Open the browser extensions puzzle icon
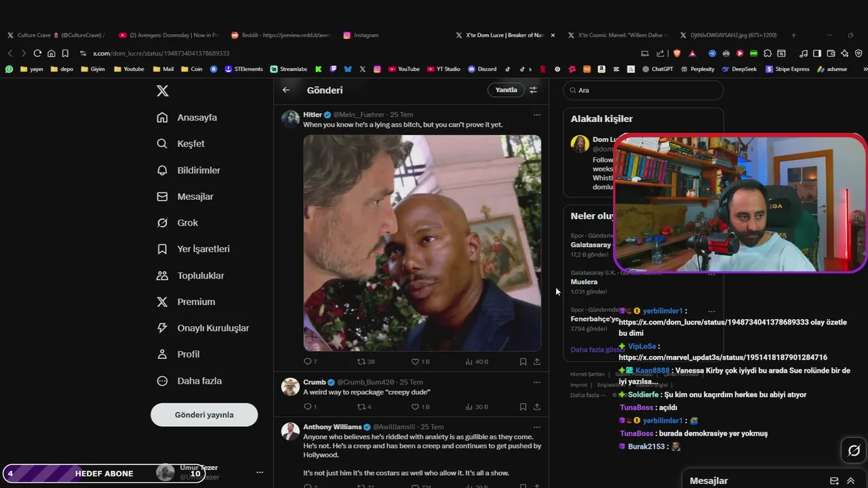The image size is (868, 488). [x=768, y=54]
